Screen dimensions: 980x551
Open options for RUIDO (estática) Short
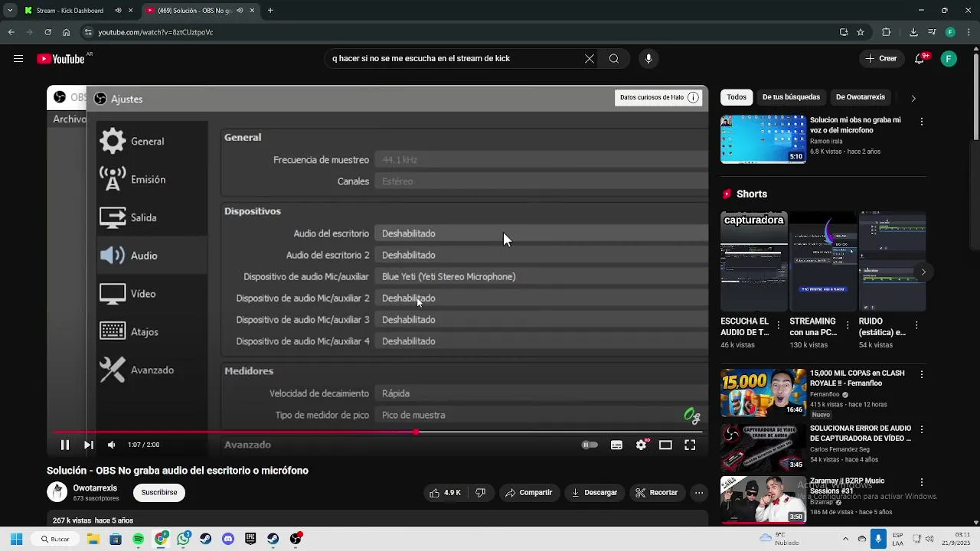pos(916,326)
